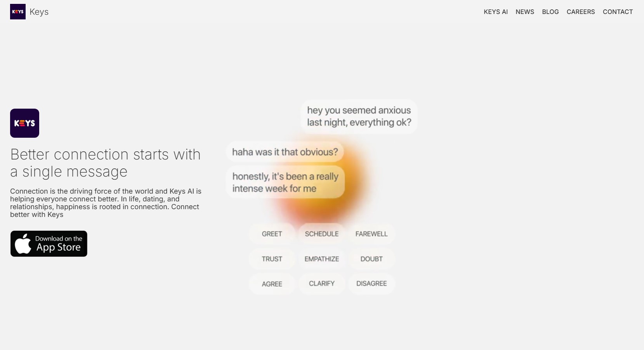This screenshot has width=644, height=350.
Task: Click the large Keys app icon
Action: pos(24,123)
